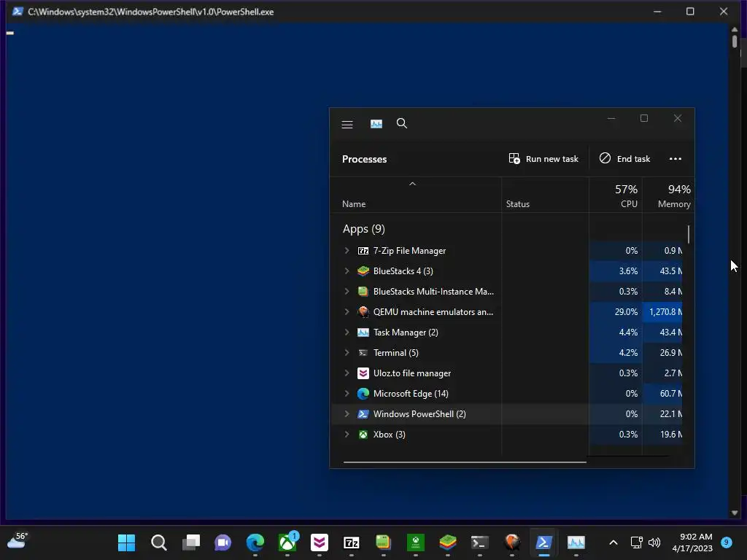The height and width of the screenshot is (560, 747).
Task: Open the Task Manager hamburger navigation menu
Action: [347, 124]
